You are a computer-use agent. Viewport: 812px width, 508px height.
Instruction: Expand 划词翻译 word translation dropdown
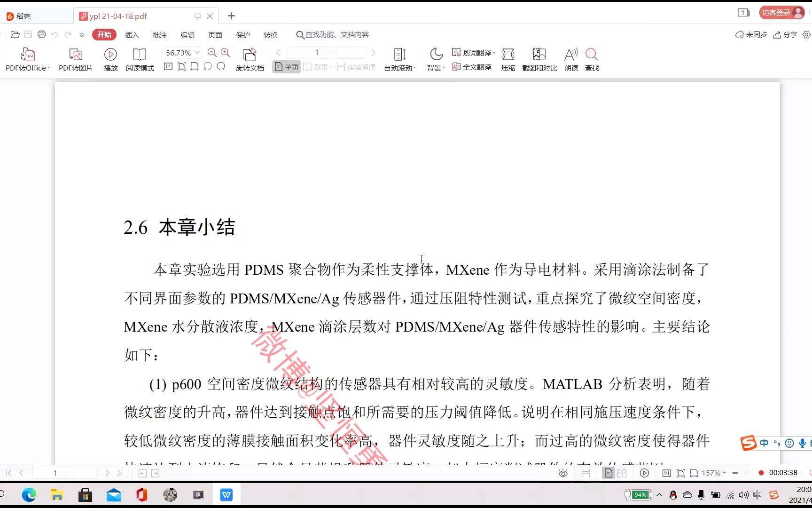click(494, 53)
